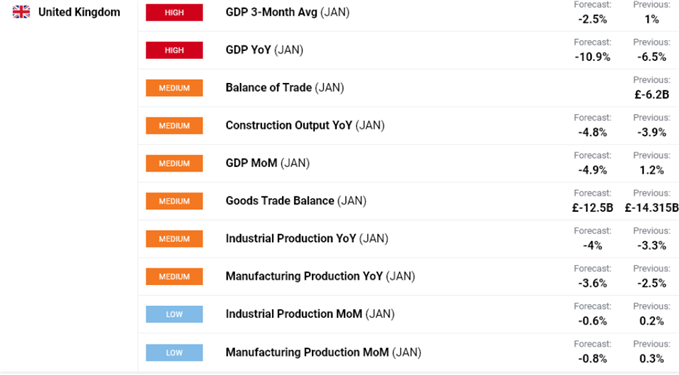The width and height of the screenshot is (679, 375).
Task: Click the MEDIUM badge beside Balance of Trade
Action: click(x=174, y=88)
